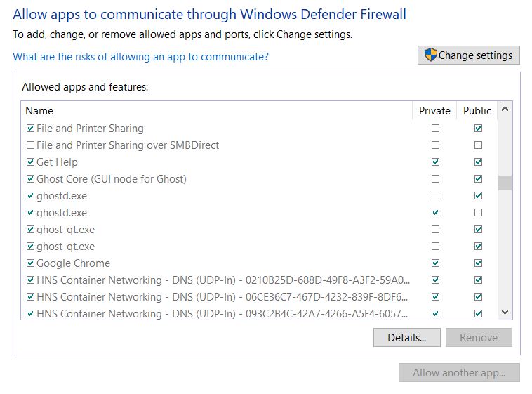
Task: Check Private for File and Printer Sharing
Action: (435, 129)
